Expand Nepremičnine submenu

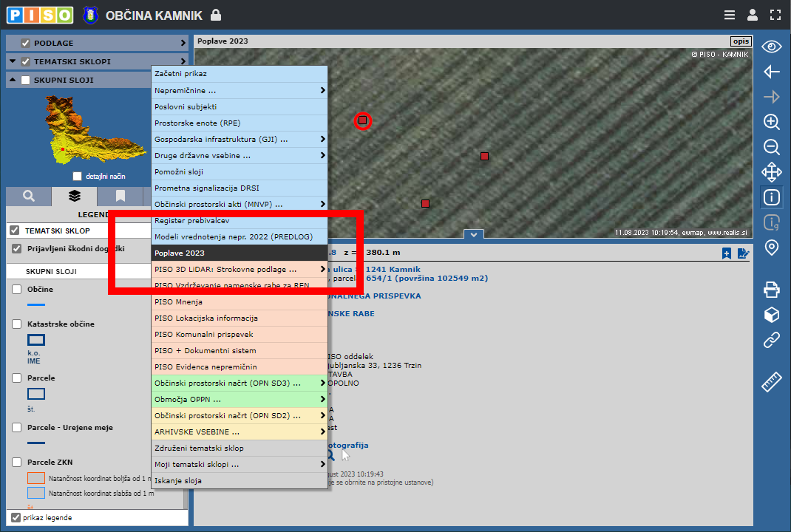(x=239, y=90)
